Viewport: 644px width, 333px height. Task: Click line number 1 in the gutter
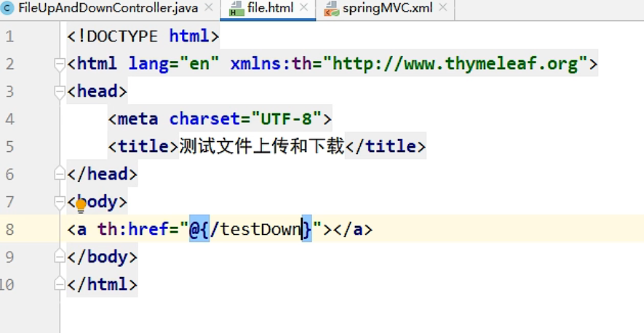click(9, 37)
